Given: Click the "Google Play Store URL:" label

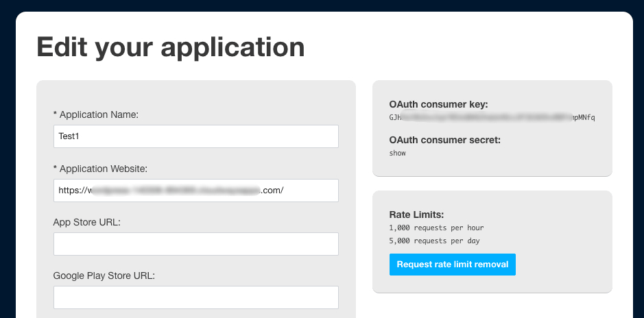Looking at the screenshot, I should (x=104, y=276).
